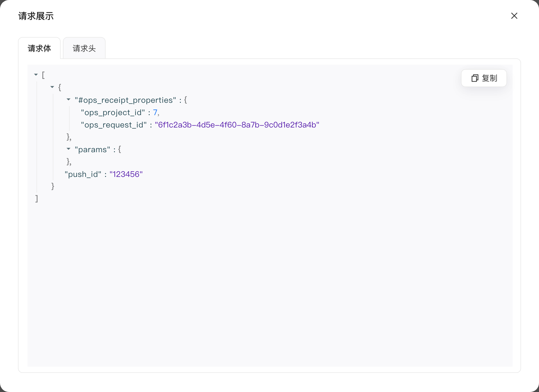539x392 pixels.
Task: Click the 请求展示 dialog title
Action: (x=36, y=16)
